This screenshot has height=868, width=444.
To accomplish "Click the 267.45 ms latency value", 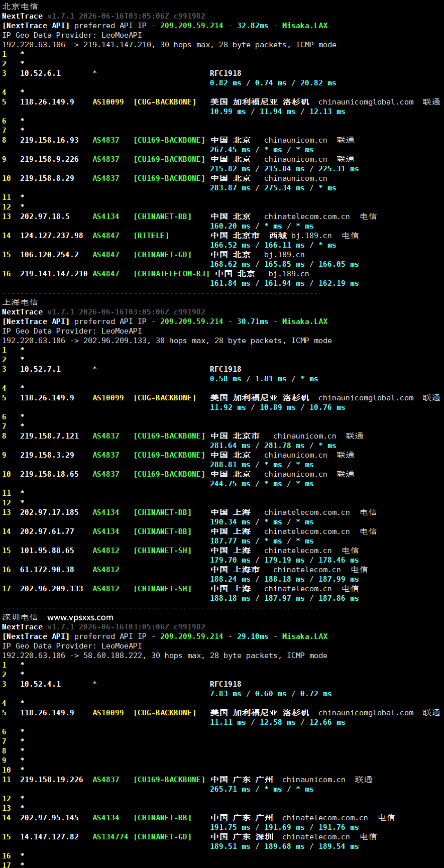I will [230, 150].
